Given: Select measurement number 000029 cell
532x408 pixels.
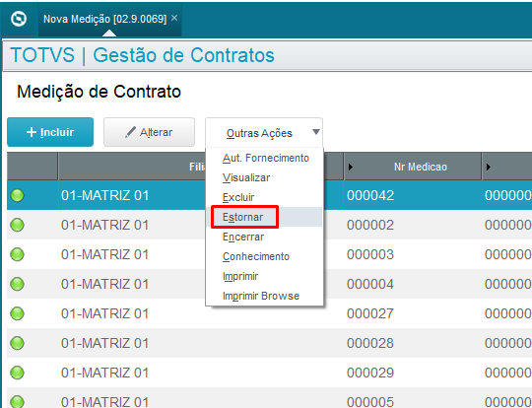Looking at the screenshot, I should pos(413,373).
